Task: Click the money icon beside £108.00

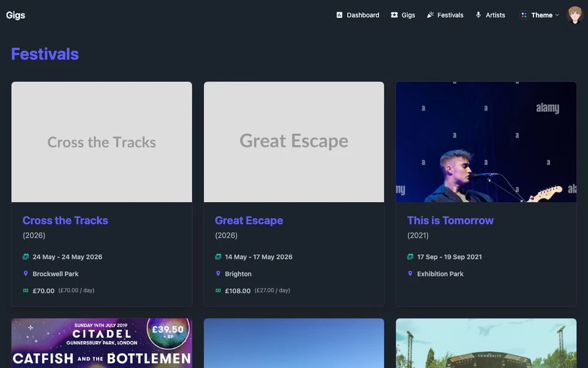Action: point(218,290)
